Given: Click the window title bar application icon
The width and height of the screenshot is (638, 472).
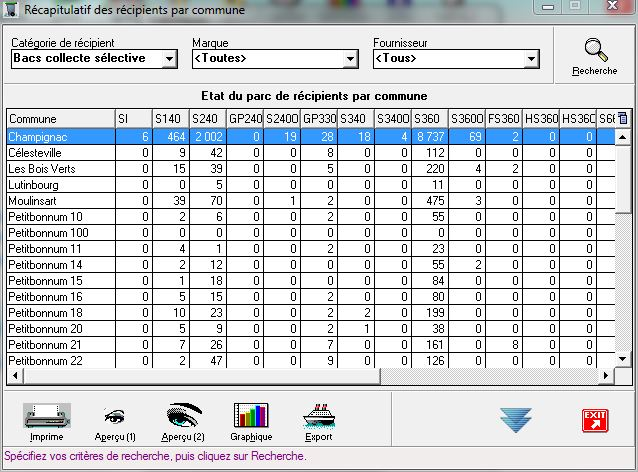Looking at the screenshot, I should pos(12,10).
